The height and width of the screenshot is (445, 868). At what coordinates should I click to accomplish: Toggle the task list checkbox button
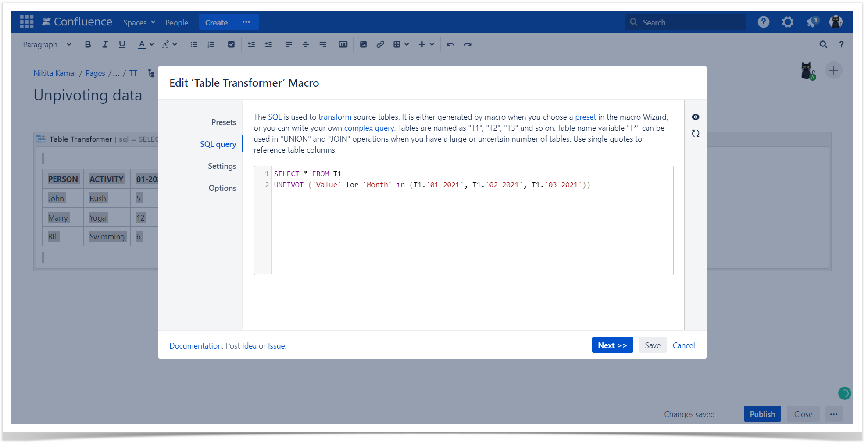coord(231,44)
